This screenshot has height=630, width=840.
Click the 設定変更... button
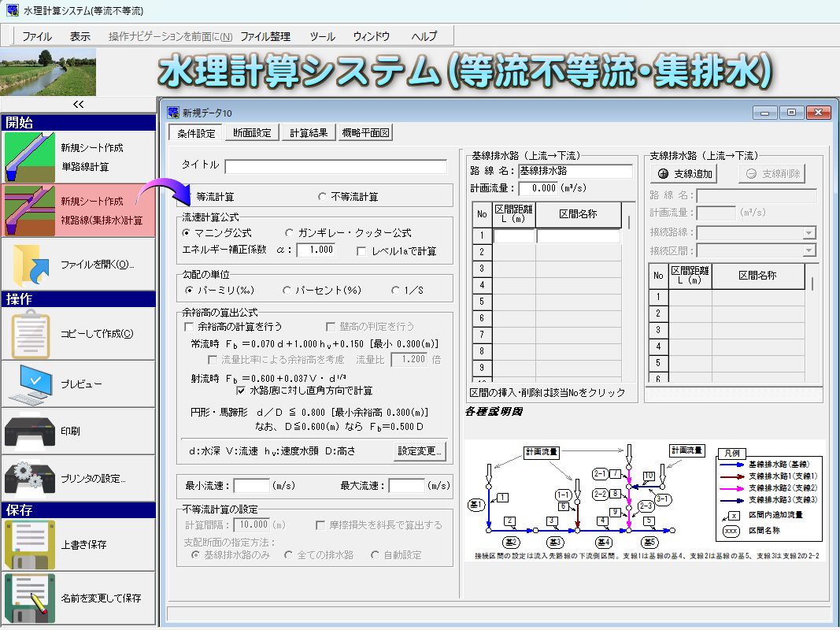[x=420, y=451]
